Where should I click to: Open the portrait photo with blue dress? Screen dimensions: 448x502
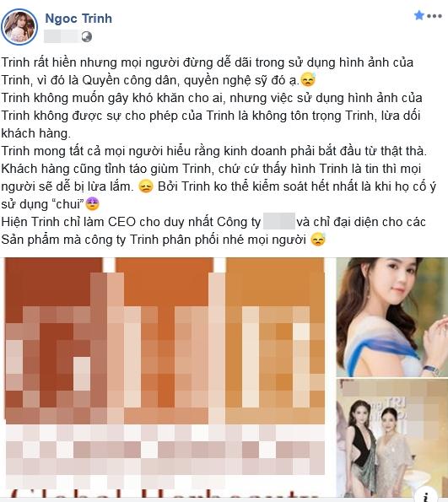click(392, 316)
